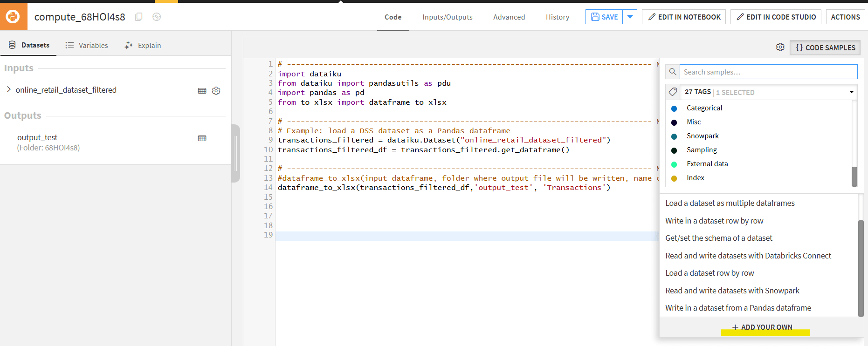This screenshot has height=346, width=868.
Task: Go to the Advanced tab
Action: tap(509, 17)
